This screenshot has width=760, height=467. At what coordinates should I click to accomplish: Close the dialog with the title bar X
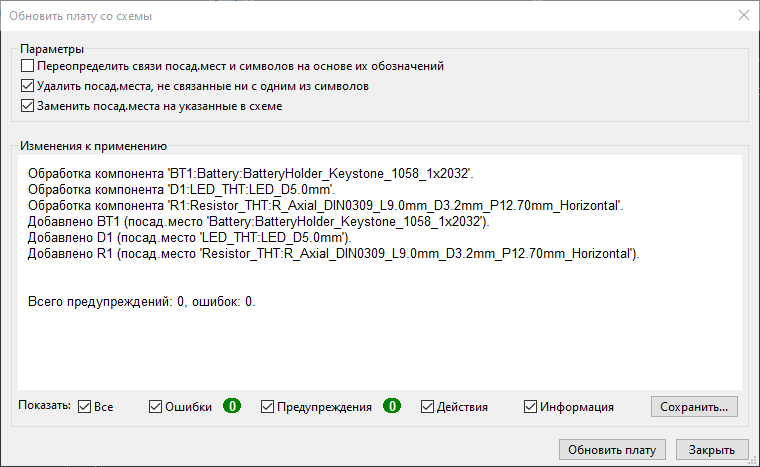742,15
